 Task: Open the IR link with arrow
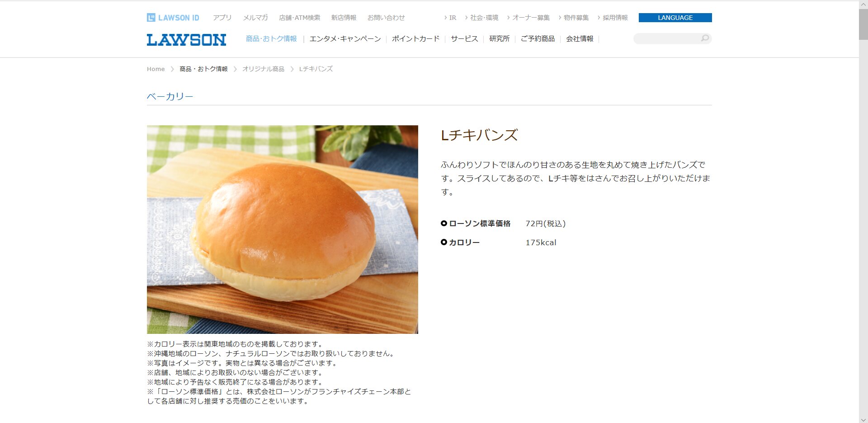pos(450,18)
